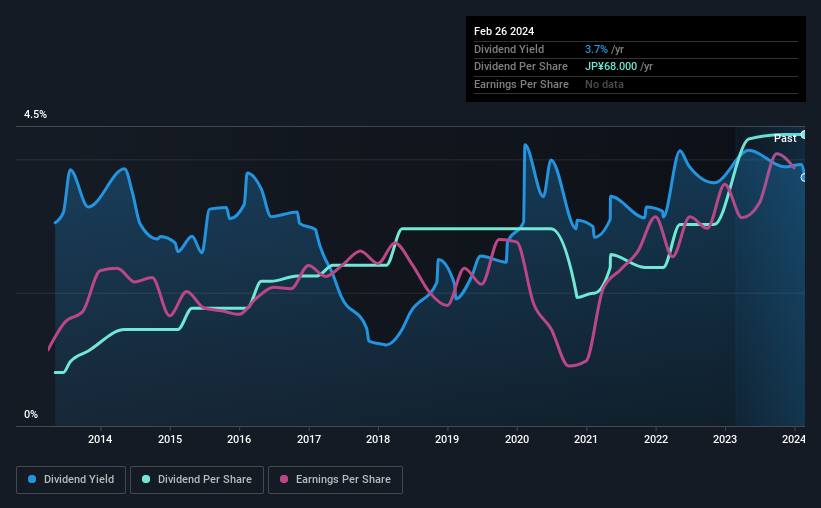Toggle the Dividend Yield legend button
Screen dimensions: 821x508
71,480
